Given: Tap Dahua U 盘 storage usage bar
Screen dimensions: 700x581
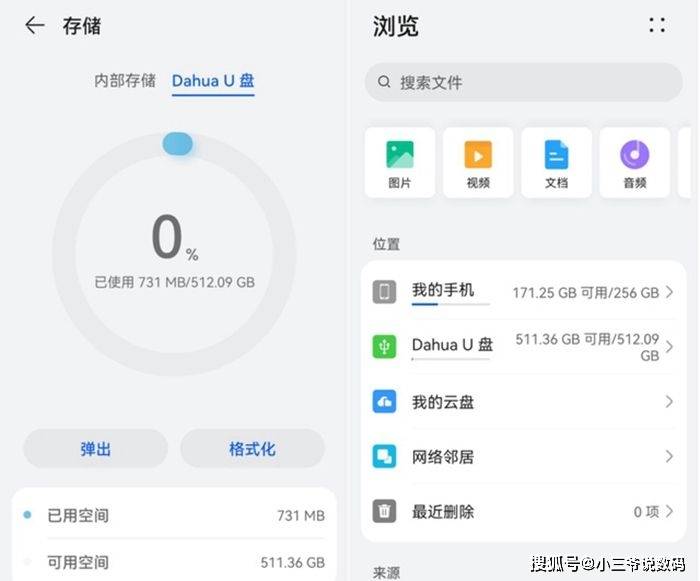Looking at the screenshot, I should pos(451,359).
